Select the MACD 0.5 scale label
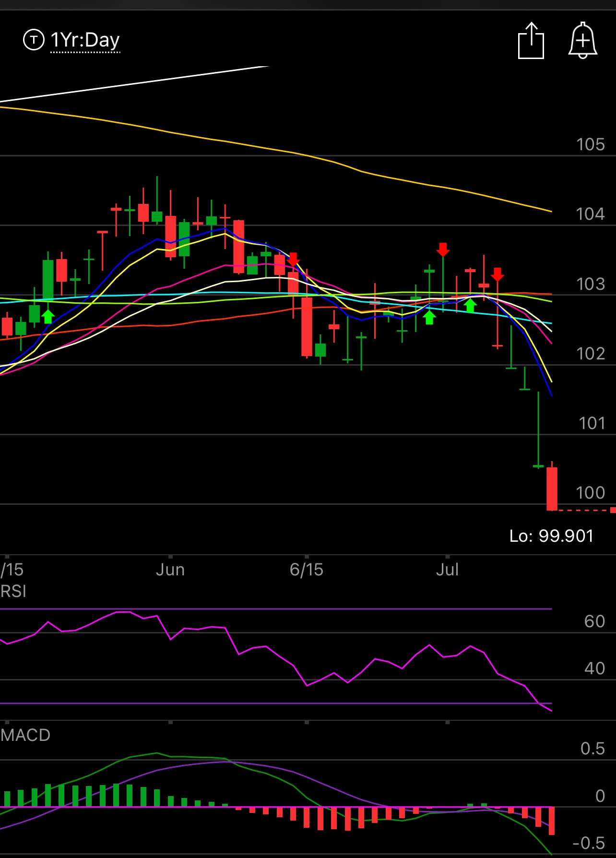Image resolution: width=616 pixels, height=858 pixels. click(x=592, y=749)
